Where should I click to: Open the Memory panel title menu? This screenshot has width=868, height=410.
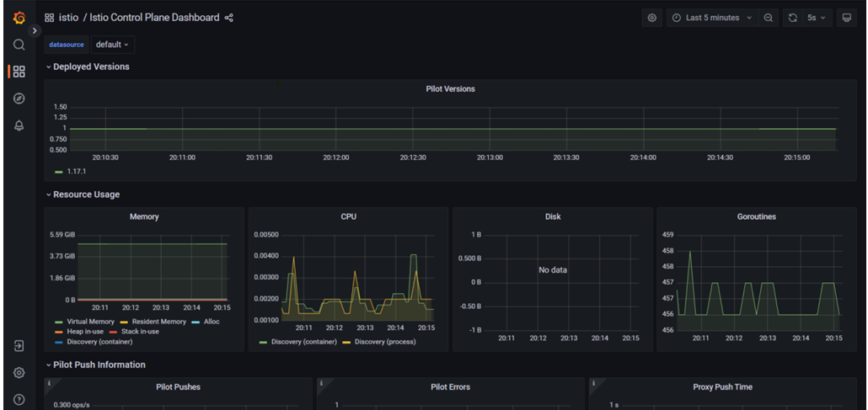pyautogui.click(x=144, y=217)
